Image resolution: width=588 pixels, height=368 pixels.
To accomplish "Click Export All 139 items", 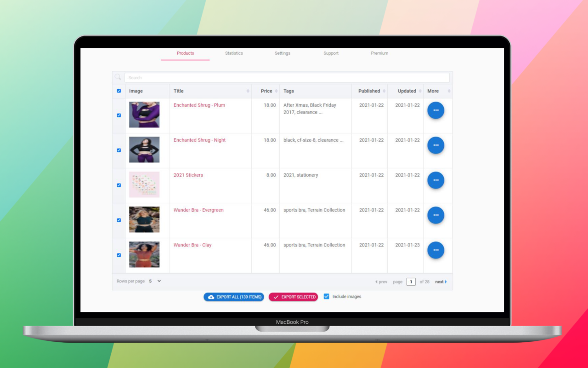I will (234, 297).
